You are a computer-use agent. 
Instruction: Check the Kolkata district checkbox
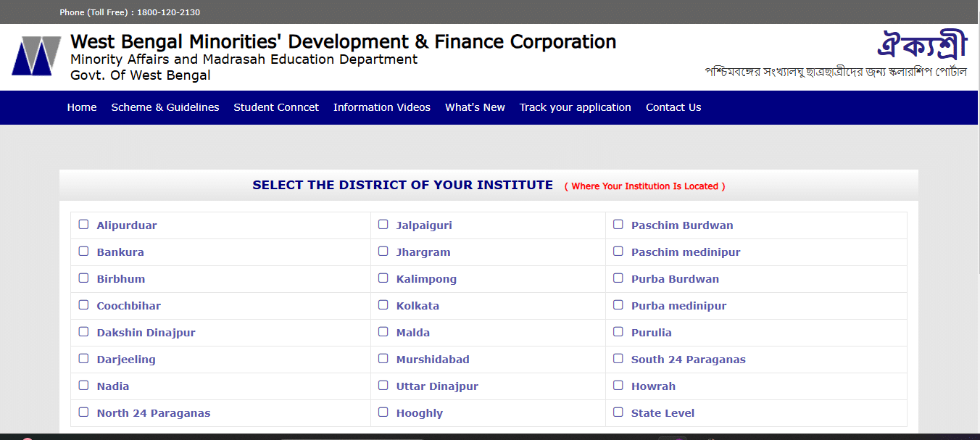pos(383,304)
